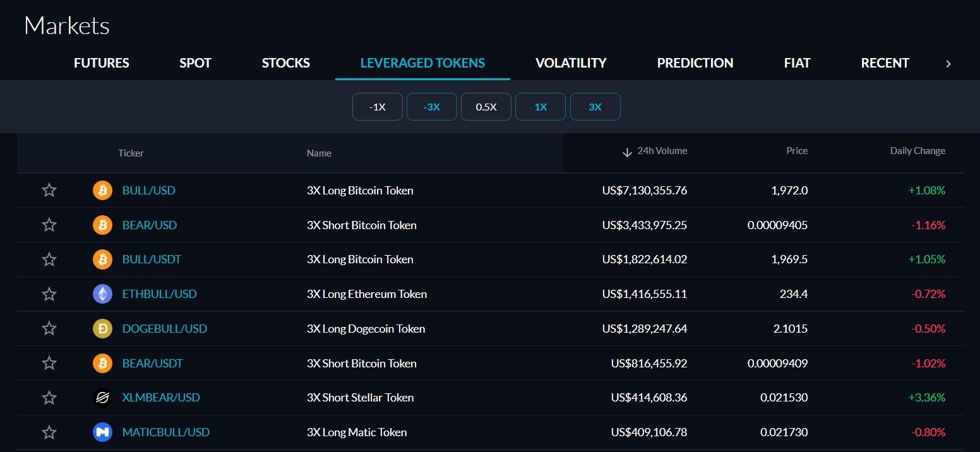
Task: Click star next to MATICBULL/USD
Action: coord(49,432)
